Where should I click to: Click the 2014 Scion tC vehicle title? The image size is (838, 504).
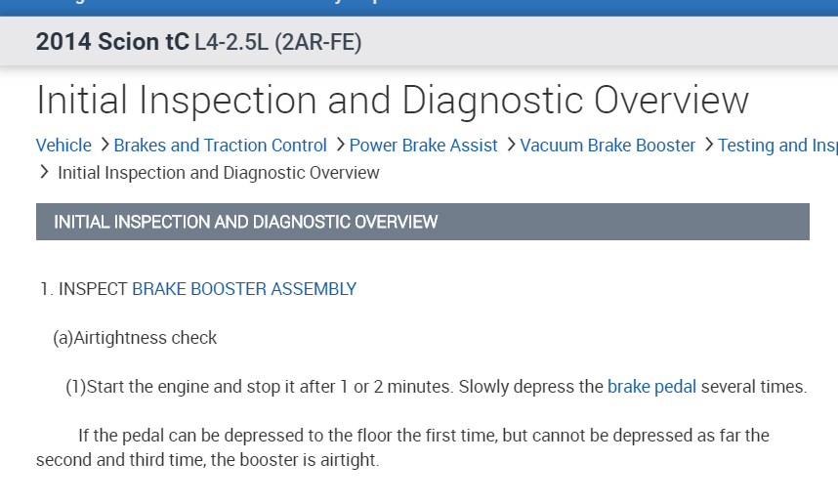point(112,43)
